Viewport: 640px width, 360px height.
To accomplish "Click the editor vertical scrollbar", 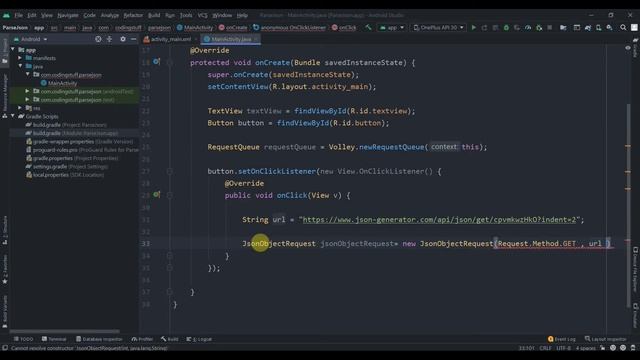I will pos(628,206).
